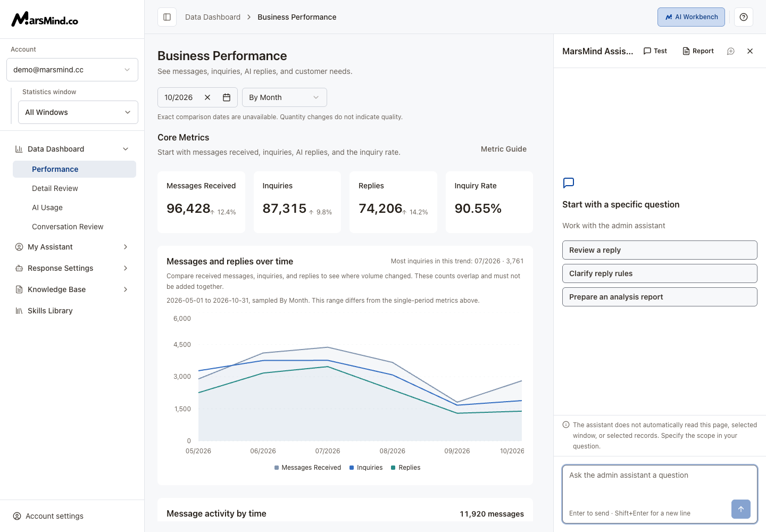The height and width of the screenshot is (532, 766).
Task: Choose the Clarify reply rules suggestion
Action: 660,273
